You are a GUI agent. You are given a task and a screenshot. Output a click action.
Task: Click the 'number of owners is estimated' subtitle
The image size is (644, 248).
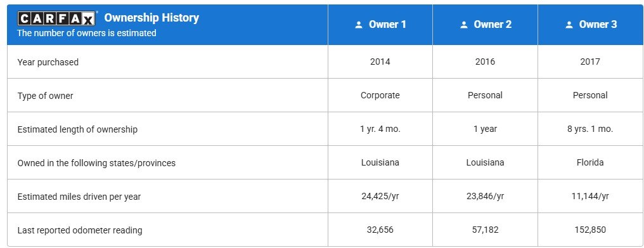point(87,33)
